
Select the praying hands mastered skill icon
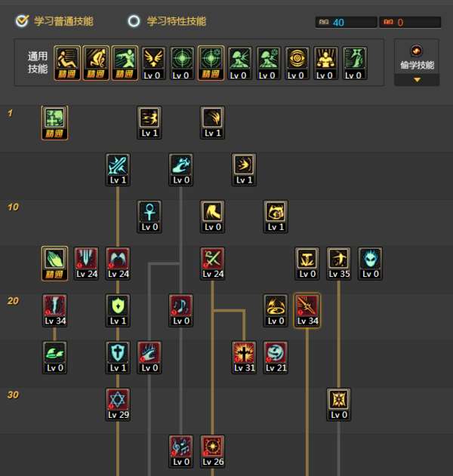pyautogui.click(x=54, y=263)
